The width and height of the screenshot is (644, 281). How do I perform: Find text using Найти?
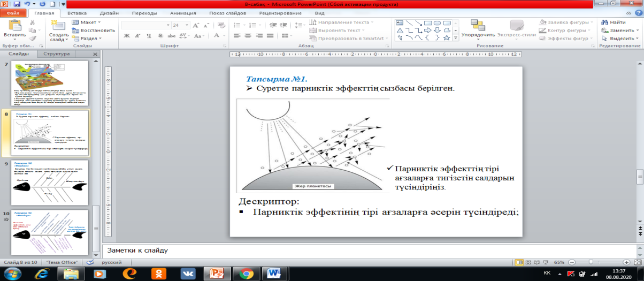coord(613,22)
